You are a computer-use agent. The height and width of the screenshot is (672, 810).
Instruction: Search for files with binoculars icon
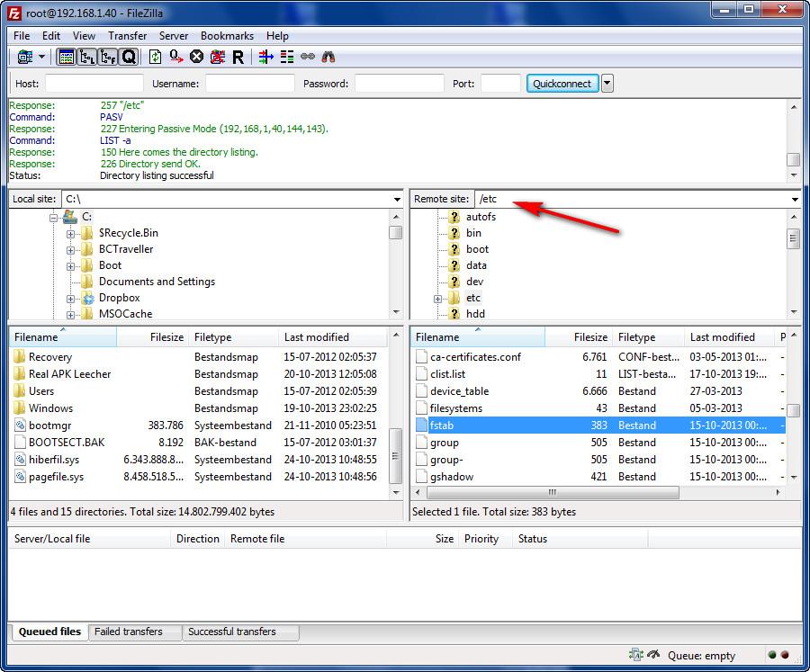pyautogui.click(x=328, y=57)
